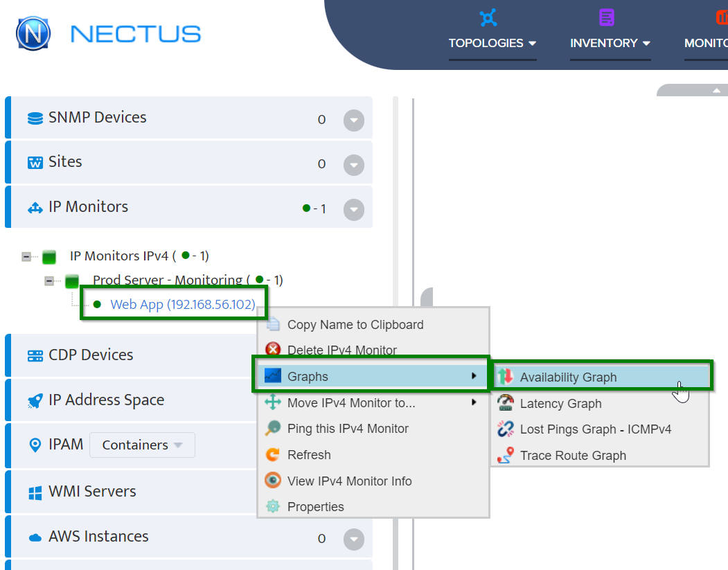The image size is (728, 570).
Task: Collapse the Prod Server - Monitoring node
Action: [x=49, y=280]
